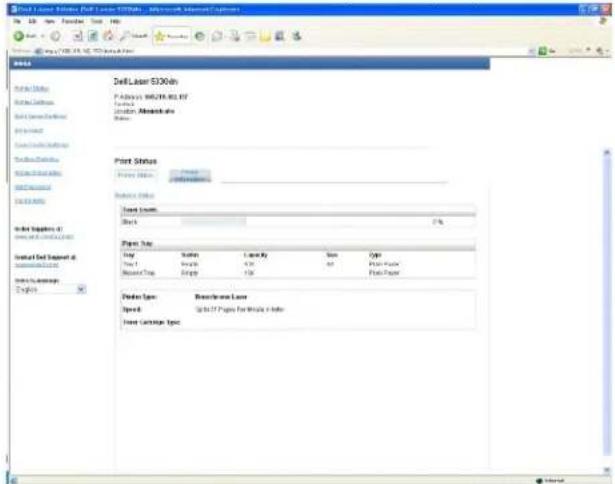Click the status bar page icon
The width and height of the screenshot is (615, 484).
click(14, 480)
